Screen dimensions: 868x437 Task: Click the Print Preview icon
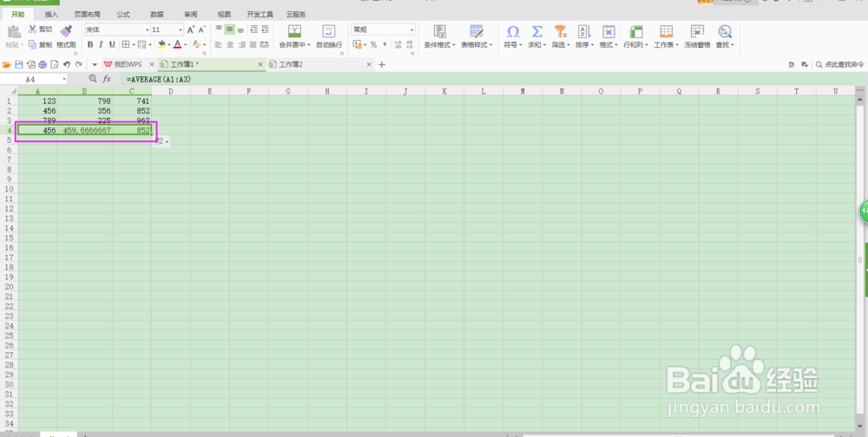(54, 65)
